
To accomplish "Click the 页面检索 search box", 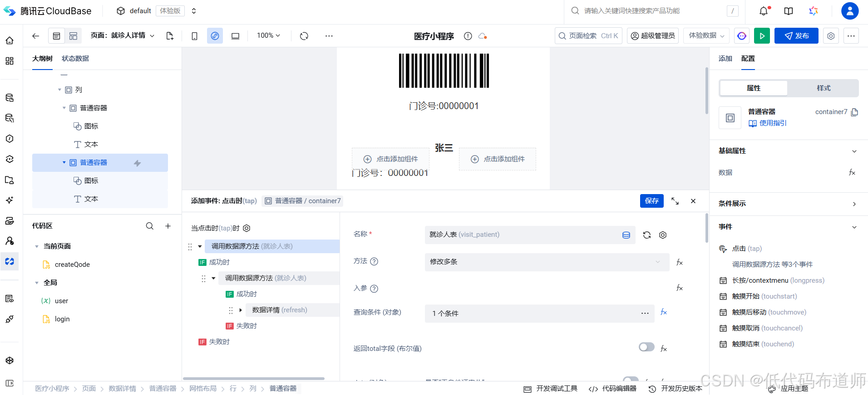I will point(588,35).
